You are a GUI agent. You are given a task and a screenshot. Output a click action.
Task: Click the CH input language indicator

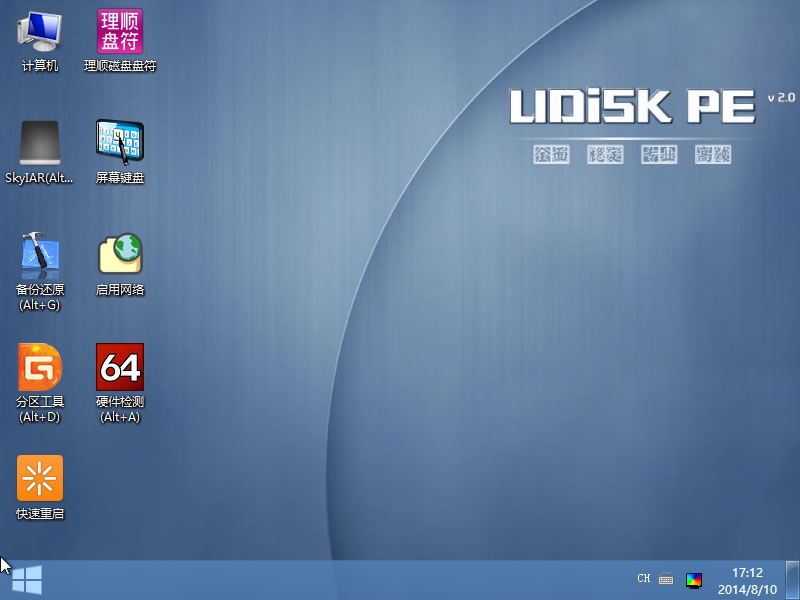click(643, 579)
